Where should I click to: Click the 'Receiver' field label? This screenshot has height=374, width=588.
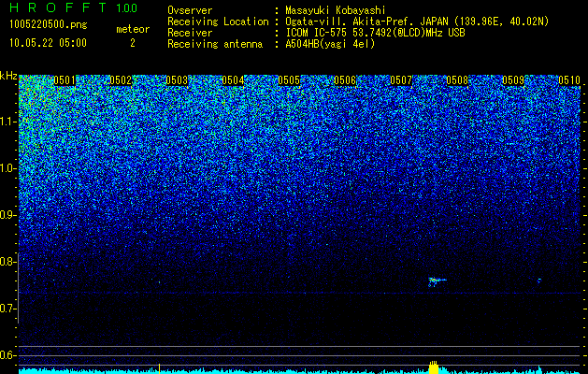(x=190, y=33)
